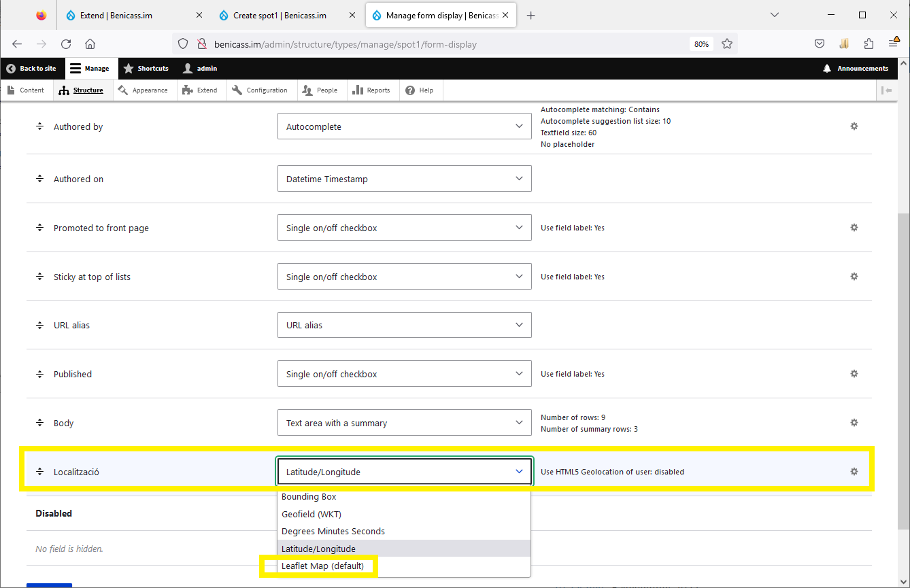Screen dimensions: 910x588
Task: Choose Geofield (WKT) option
Action: click(404, 514)
